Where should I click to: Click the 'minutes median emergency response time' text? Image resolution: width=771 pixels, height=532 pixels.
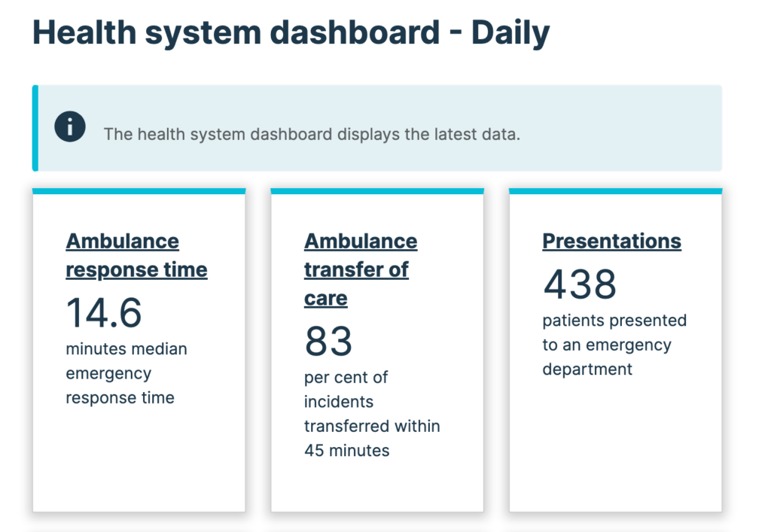coord(126,373)
